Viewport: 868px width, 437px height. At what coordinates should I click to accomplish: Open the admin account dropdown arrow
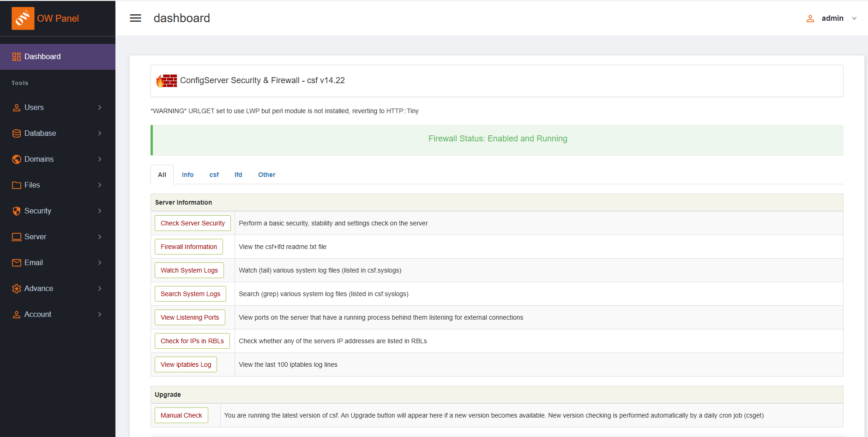854,18
